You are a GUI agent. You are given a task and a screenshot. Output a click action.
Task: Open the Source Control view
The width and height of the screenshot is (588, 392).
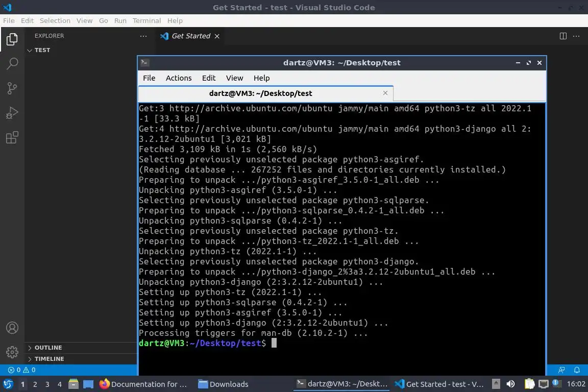tap(12, 88)
